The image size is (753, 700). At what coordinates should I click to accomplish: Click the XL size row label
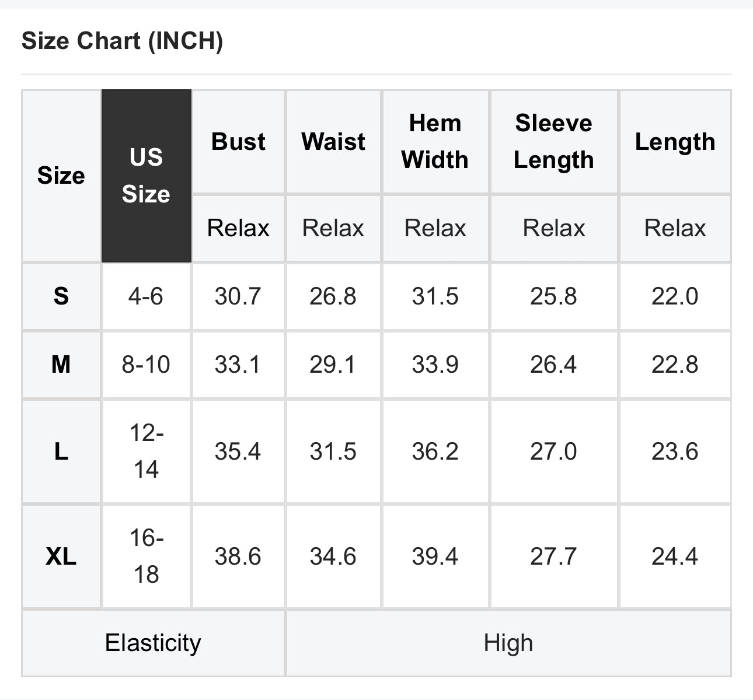pyautogui.click(x=61, y=556)
